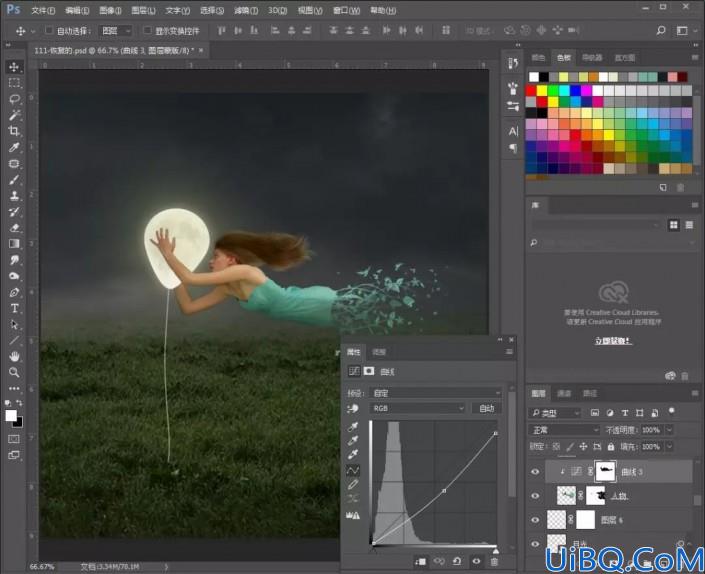Select the Lasso tool
The width and height of the screenshot is (705, 574).
(x=14, y=99)
